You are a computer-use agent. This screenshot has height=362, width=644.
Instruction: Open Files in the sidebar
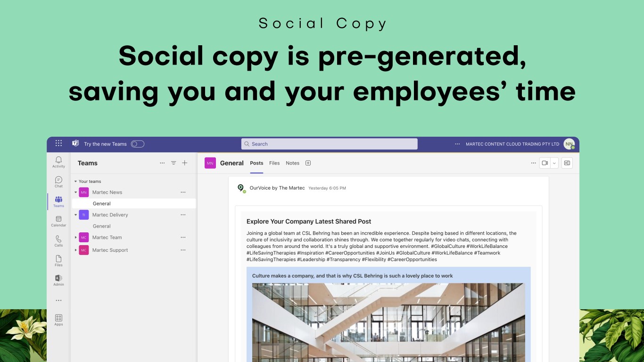(58, 261)
